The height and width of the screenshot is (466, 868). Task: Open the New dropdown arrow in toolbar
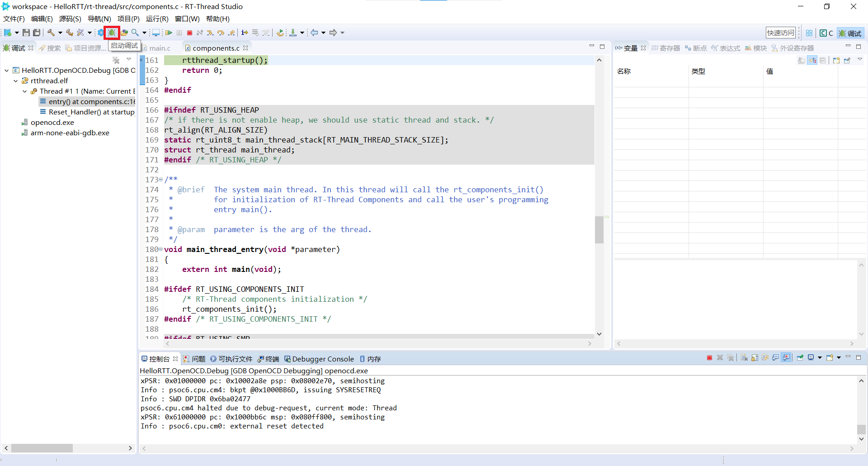click(17, 33)
